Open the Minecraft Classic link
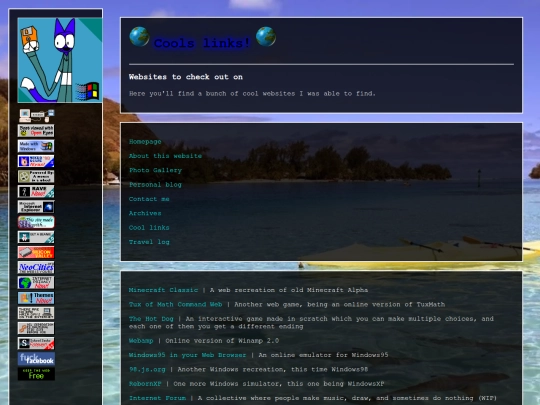 click(163, 290)
